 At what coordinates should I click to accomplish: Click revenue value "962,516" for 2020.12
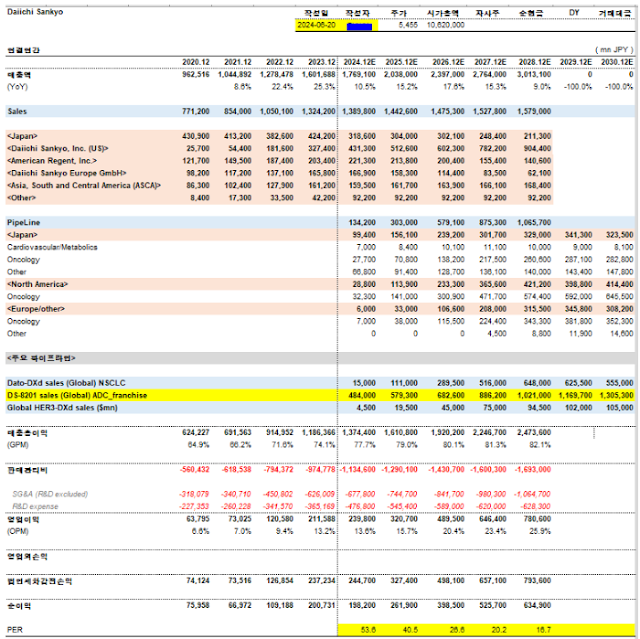(196, 75)
